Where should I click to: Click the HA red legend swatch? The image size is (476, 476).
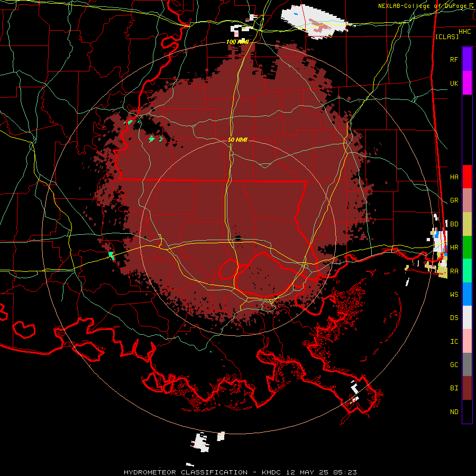tap(467, 177)
